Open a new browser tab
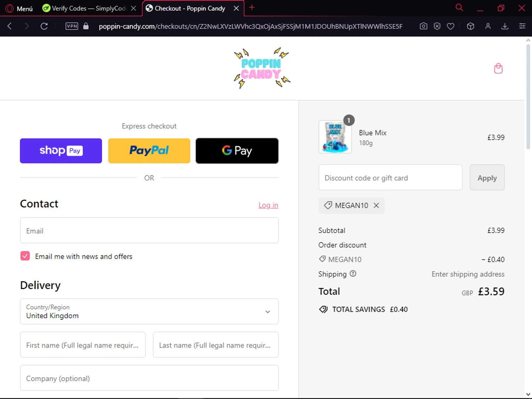This screenshot has height=399, width=532. point(252,7)
